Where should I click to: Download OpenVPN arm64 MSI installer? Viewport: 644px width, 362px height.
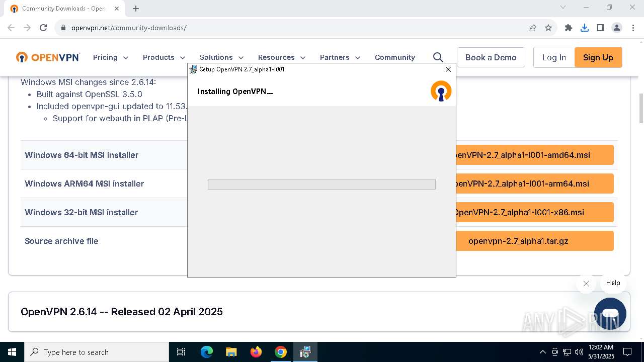535,184
